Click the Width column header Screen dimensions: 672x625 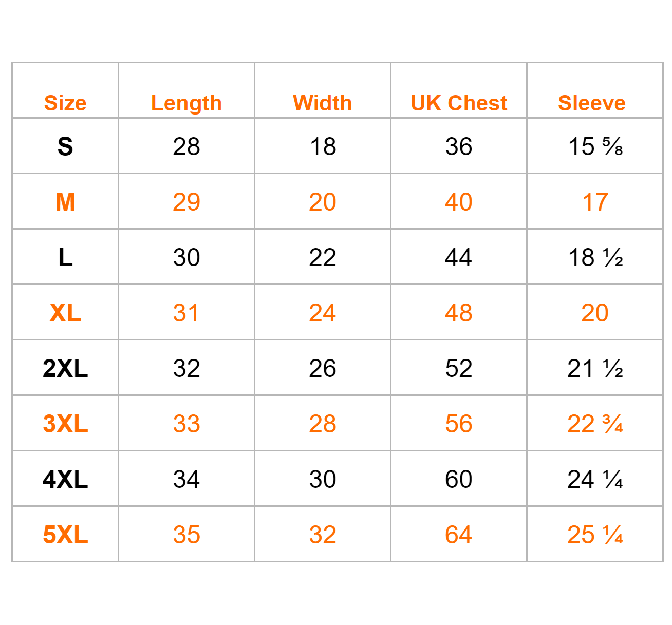click(x=323, y=103)
